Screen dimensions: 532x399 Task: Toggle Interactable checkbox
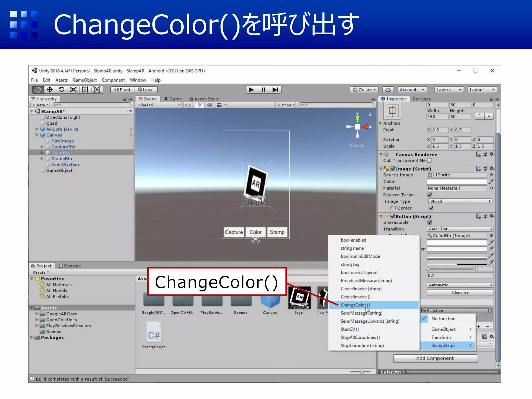click(430, 222)
